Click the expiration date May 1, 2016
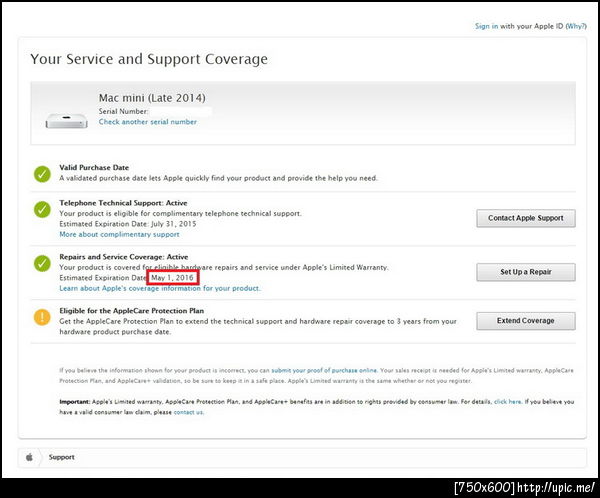 tap(172, 278)
